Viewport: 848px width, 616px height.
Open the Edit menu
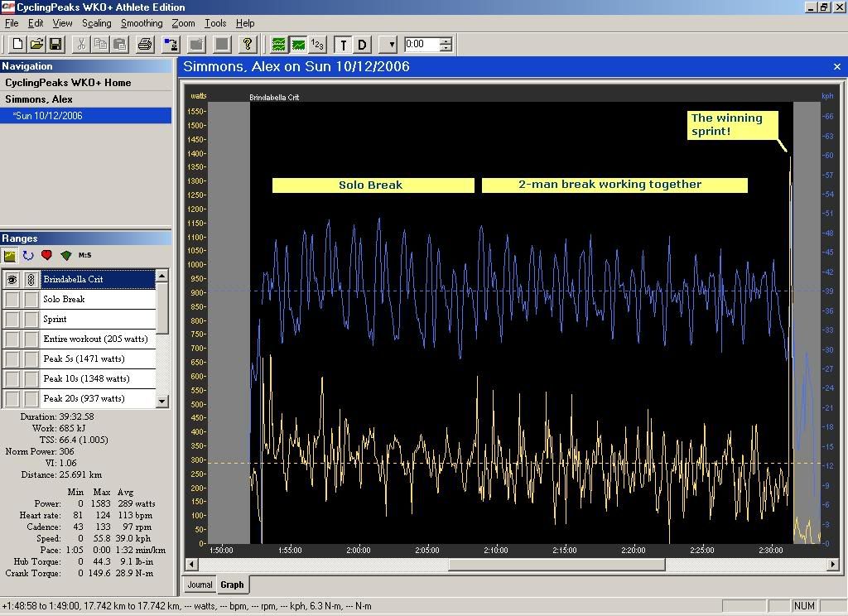point(36,23)
